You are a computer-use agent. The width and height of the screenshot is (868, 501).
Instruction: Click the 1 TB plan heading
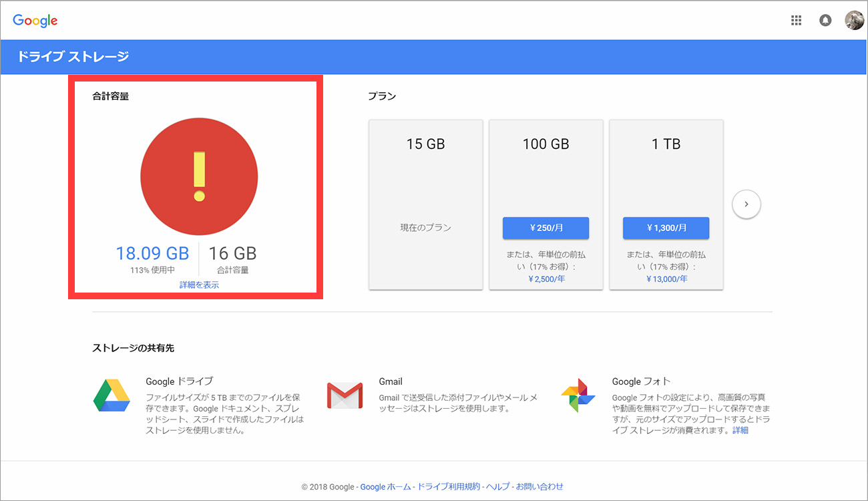pyautogui.click(x=666, y=144)
